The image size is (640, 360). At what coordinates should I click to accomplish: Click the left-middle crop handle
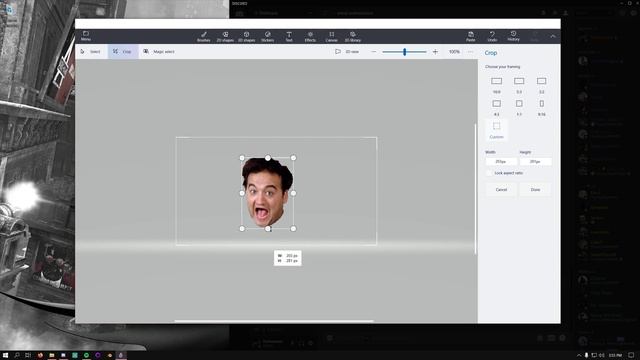[x=242, y=193]
